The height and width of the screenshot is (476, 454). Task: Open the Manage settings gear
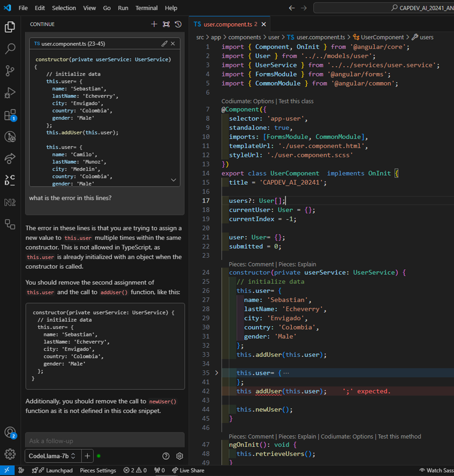click(x=11, y=455)
